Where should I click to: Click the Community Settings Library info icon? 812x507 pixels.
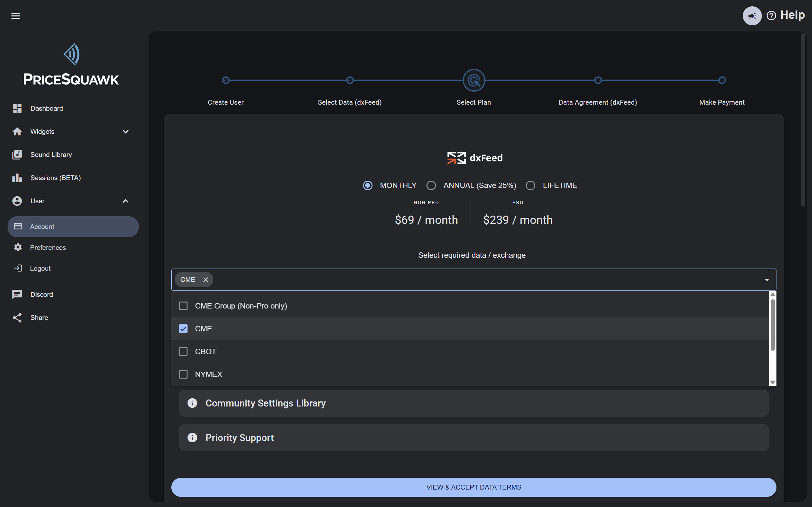(192, 403)
